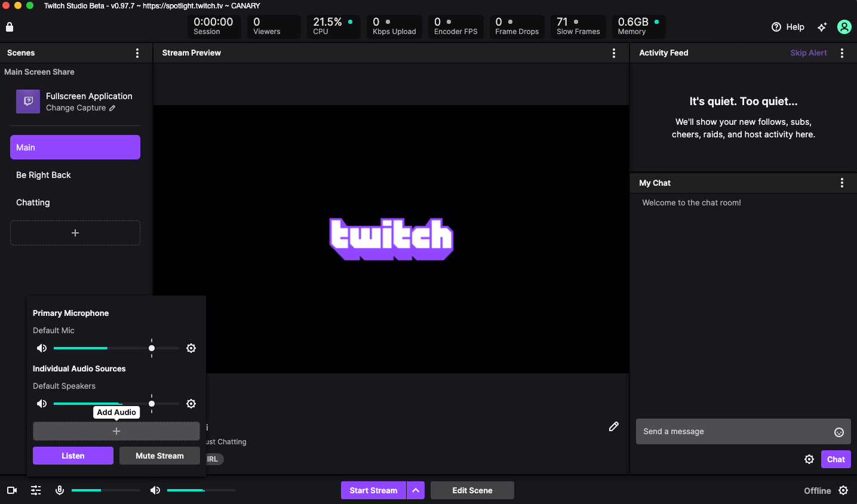Image resolution: width=857 pixels, height=504 pixels.
Task: Open the My Chat options menu
Action: [x=842, y=183]
